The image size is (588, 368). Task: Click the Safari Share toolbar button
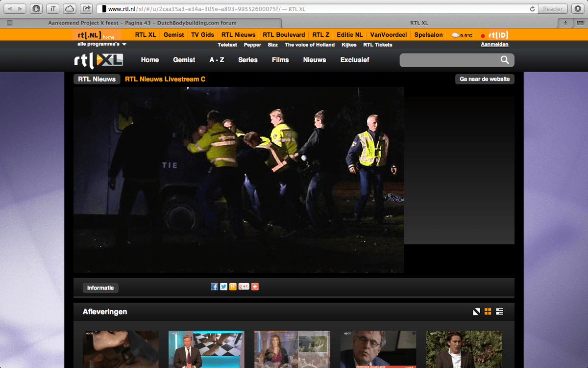click(86, 9)
